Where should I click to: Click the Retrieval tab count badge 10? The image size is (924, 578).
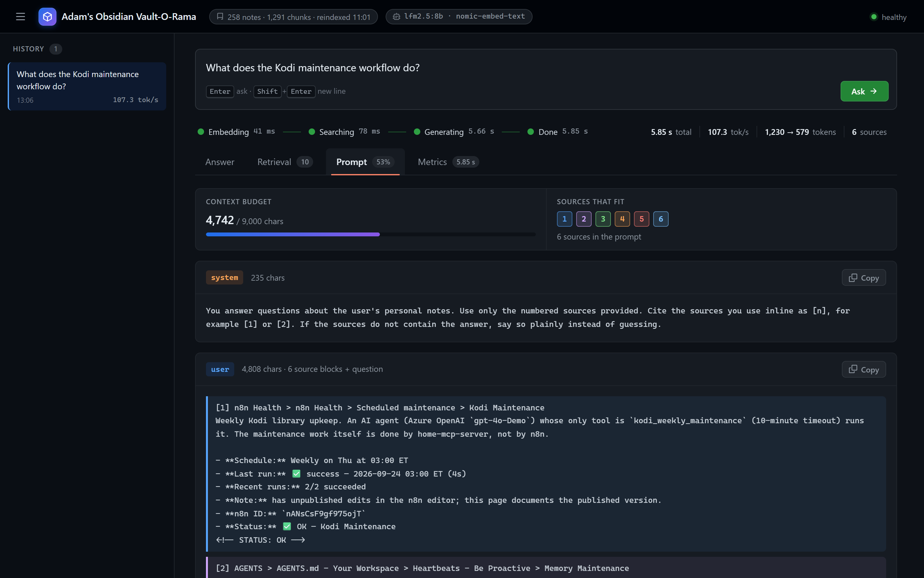coord(305,162)
